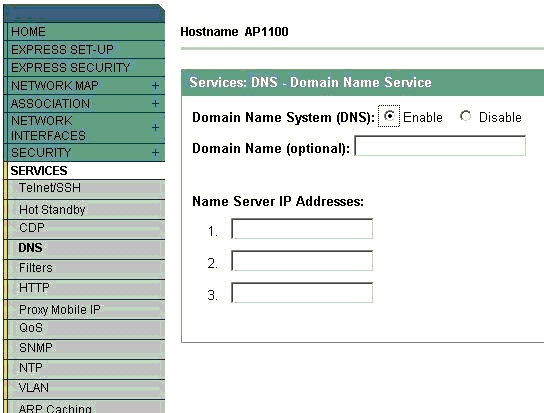Expand the SECURITY plus icon
This screenshot has width=544, height=413.
click(x=155, y=152)
